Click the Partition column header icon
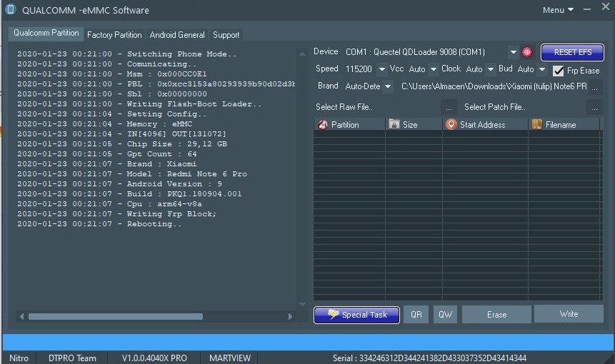Image resolution: width=615 pixels, height=364 pixels. 322,125
